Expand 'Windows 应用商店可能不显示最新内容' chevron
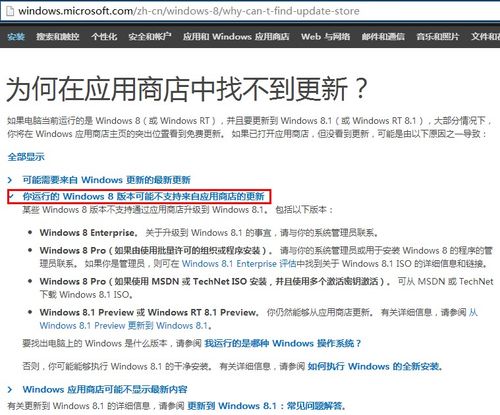The height and width of the screenshot is (415, 500). click(10, 389)
